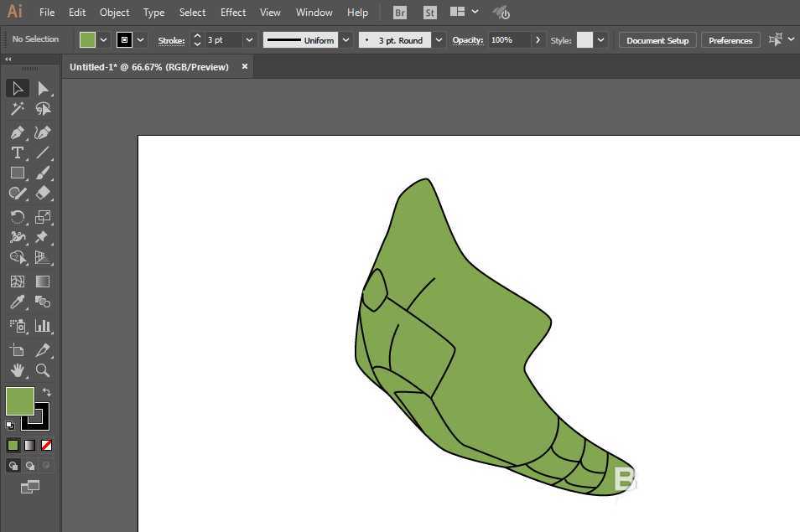
Task: Expand the Uniform width profile dropdown
Action: [x=345, y=40]
